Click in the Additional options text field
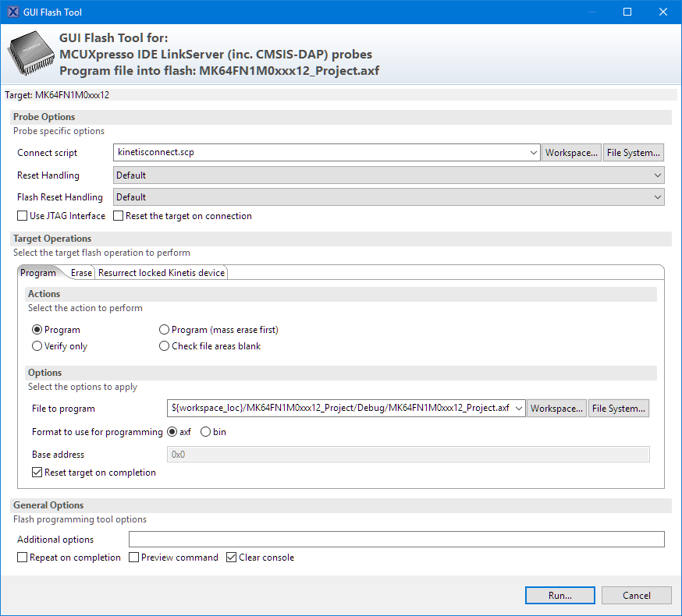682x616 pixels. point(396,540)
